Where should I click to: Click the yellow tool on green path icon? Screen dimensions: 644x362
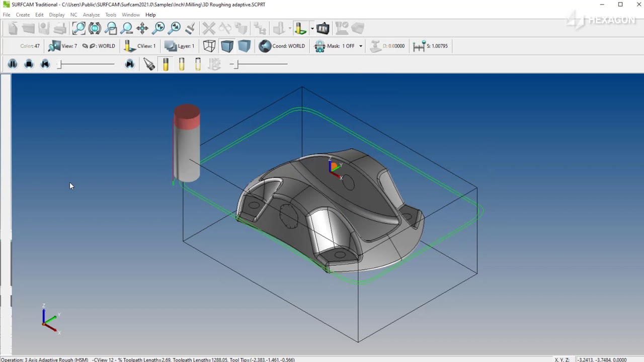click(301, 29)
